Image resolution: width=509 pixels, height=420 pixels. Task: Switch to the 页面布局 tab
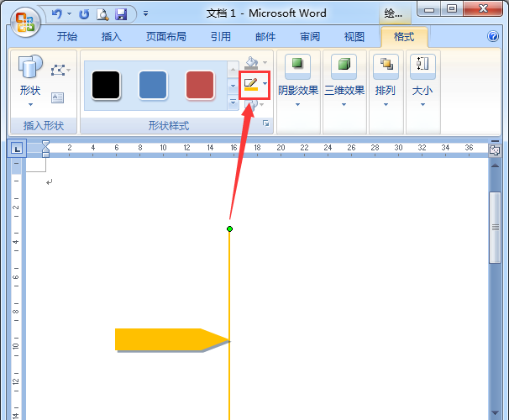[x=167, y=37]
